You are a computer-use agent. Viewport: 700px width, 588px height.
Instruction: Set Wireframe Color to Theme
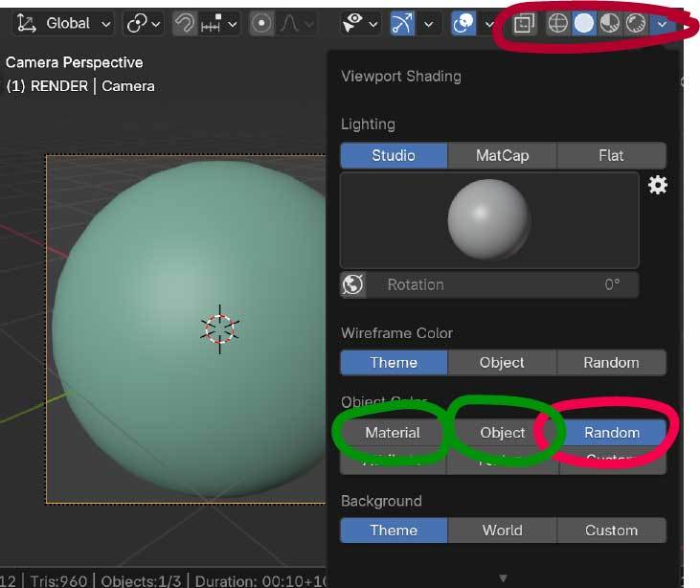(x=394, y=363)
